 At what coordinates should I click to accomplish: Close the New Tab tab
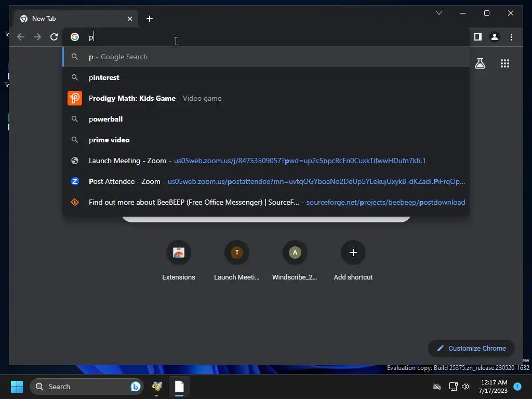129,19
